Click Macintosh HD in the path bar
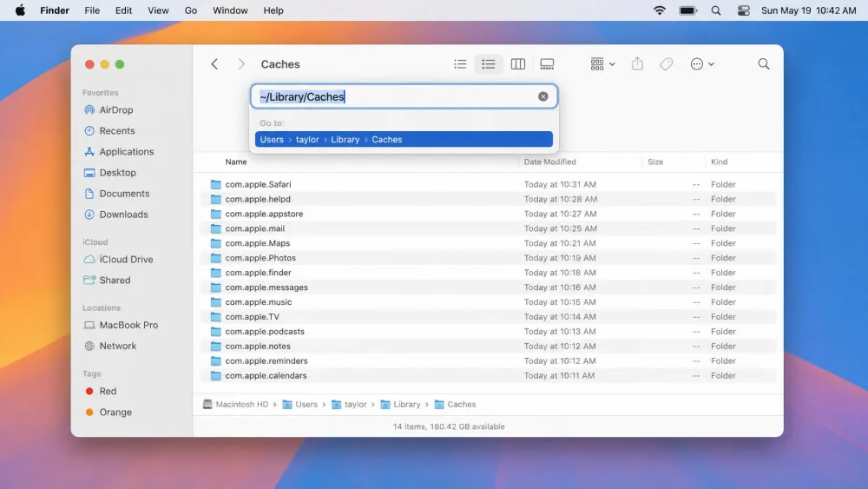This screenshot has width=868, height=489. (x=236, y=404)
